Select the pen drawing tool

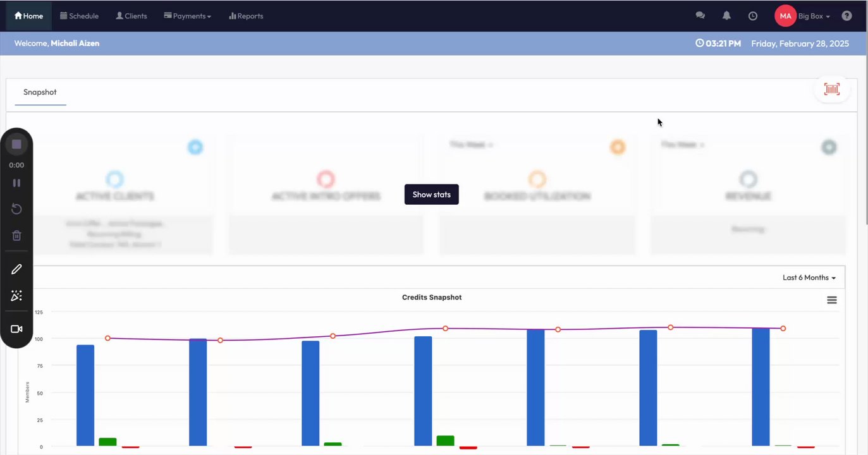16,269
